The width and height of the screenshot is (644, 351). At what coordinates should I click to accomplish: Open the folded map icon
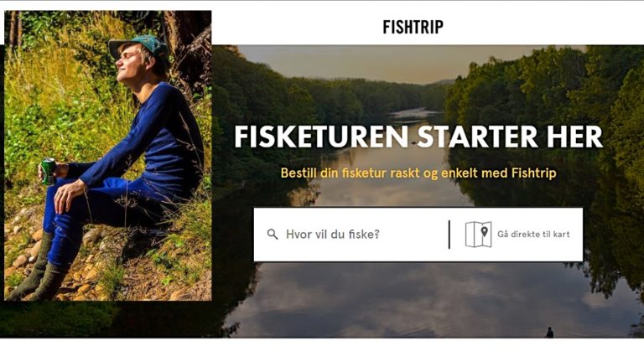[478, 235]
